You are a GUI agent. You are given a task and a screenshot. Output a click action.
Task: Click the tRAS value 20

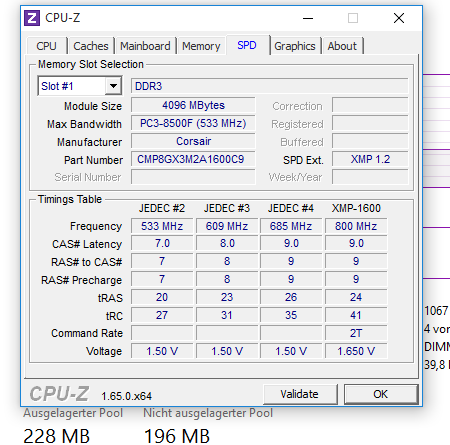[x=162, y=297]
